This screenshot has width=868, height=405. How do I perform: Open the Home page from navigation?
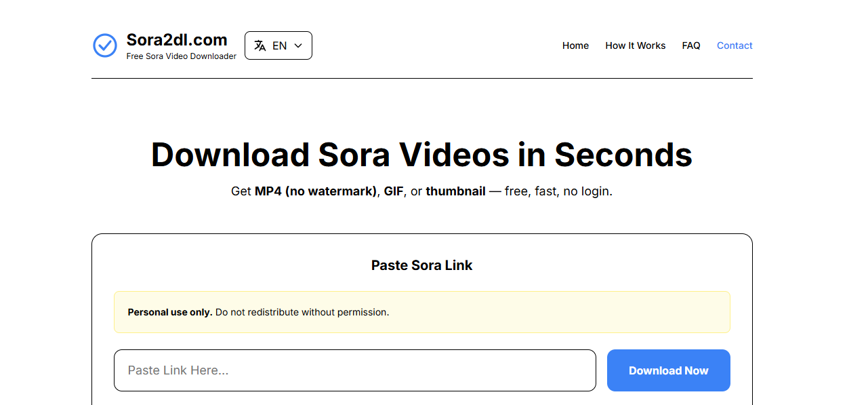(575, 45)
